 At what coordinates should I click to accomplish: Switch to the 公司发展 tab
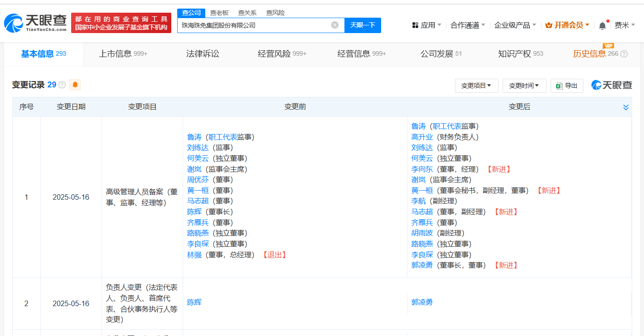click(x=441, y=54)
